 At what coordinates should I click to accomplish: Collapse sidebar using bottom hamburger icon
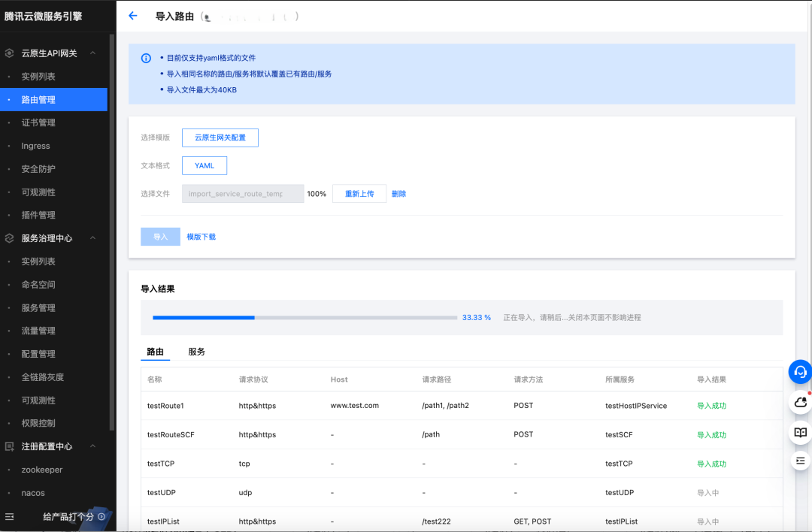[9, 516]
